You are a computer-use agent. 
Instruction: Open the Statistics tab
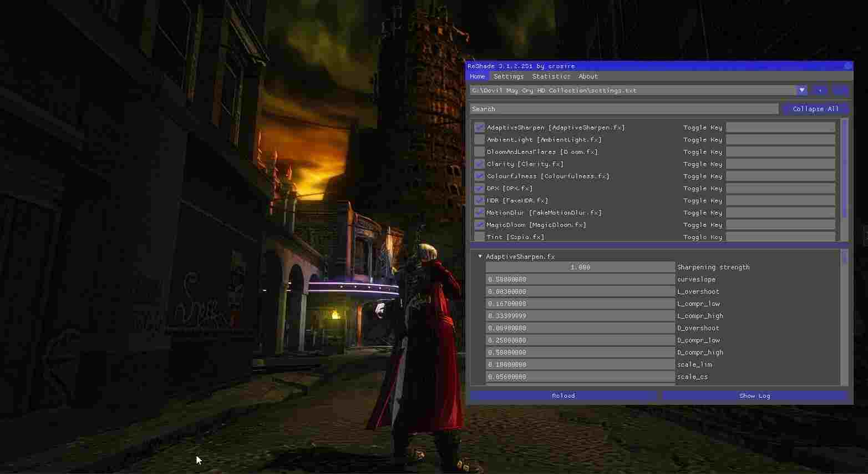[551, 77]
